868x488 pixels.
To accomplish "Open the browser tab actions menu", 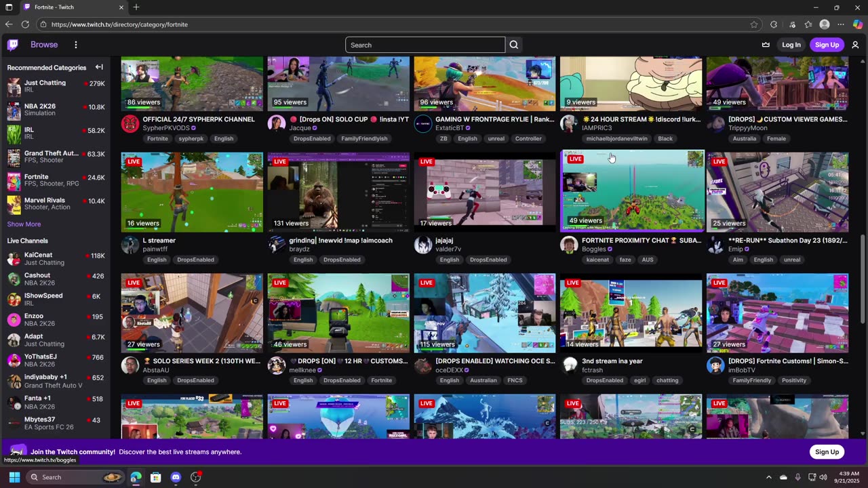I will 9,7.
